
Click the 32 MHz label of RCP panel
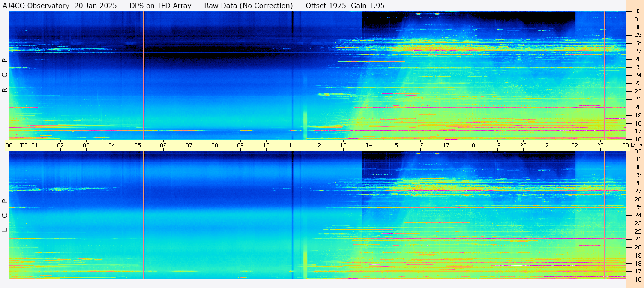[x=638, y=12]
